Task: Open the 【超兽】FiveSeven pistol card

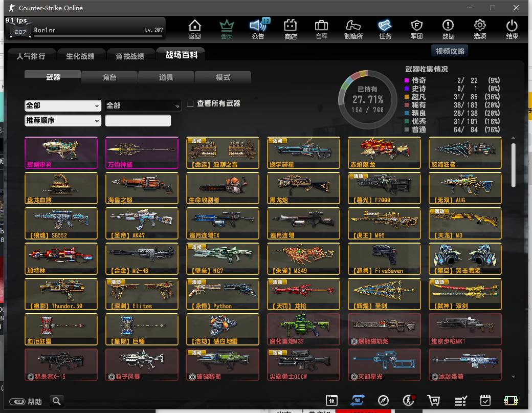Action: point(384,258)
